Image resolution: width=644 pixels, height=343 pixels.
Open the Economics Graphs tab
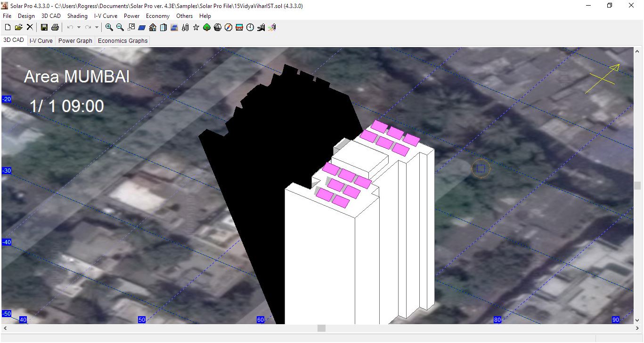122,41
